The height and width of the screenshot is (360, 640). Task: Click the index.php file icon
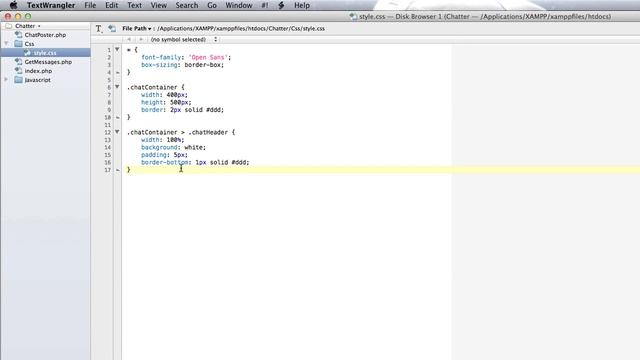coord(18,71)
